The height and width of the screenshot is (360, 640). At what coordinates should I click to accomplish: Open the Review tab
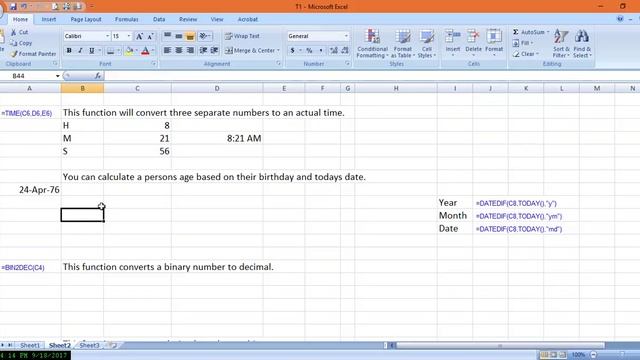pos(188,19)
